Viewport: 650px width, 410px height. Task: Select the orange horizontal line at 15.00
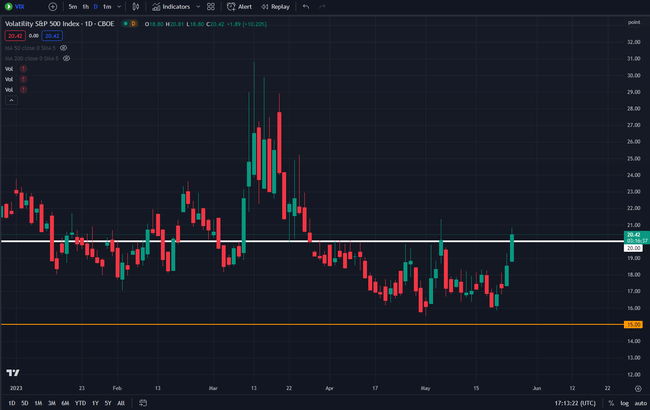coord(300,324)
